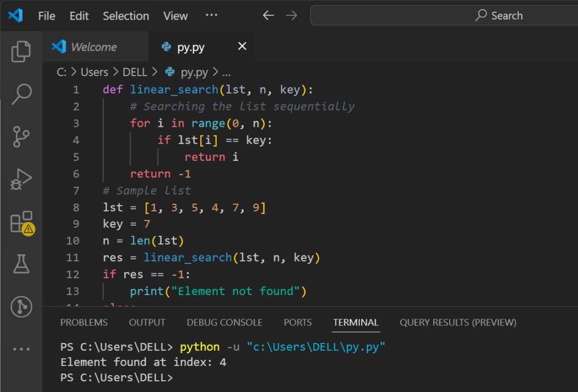The image size is (578, 392).
Task: Click the VS Code logo icon
Action: pos(15,15)
